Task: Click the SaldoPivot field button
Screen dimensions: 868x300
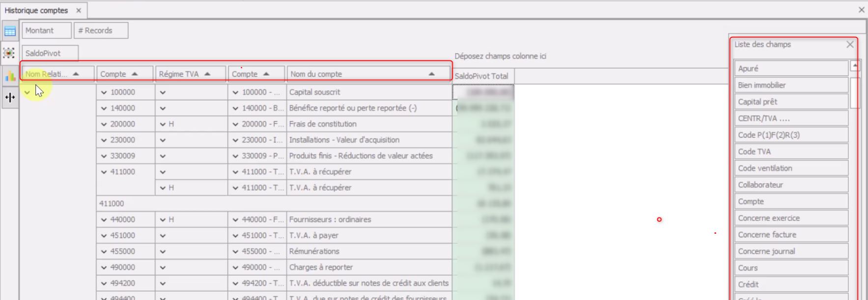Action: [50, 53]
